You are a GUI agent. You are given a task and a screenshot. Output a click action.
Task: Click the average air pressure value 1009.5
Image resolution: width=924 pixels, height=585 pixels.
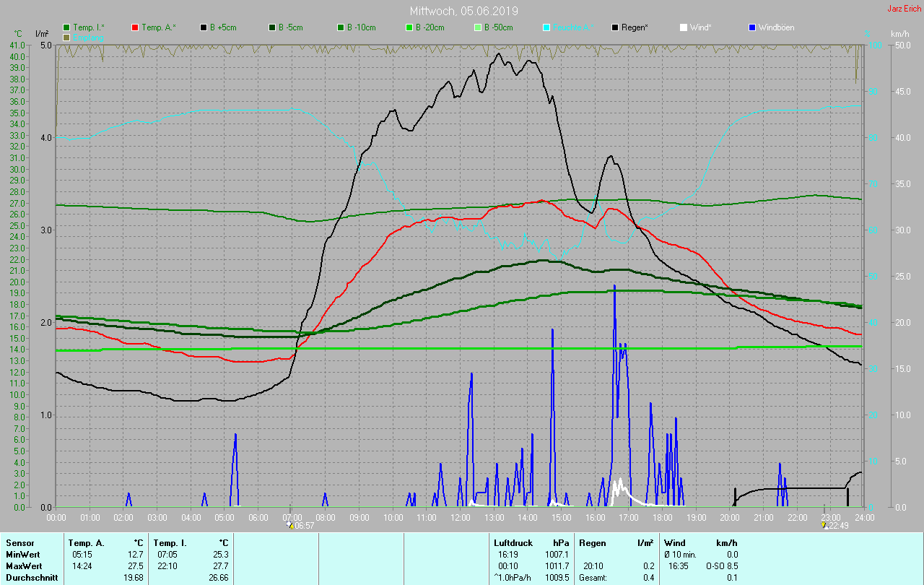[x=557, y=578]
